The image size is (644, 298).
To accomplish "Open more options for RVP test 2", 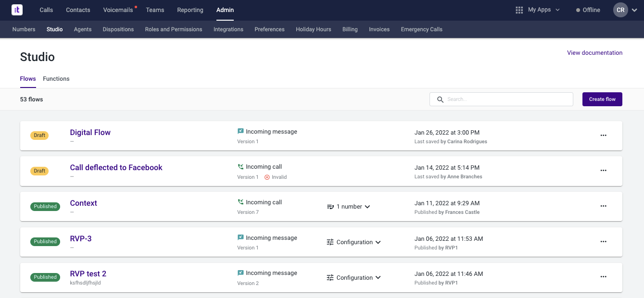I will [x=603, y=277].
